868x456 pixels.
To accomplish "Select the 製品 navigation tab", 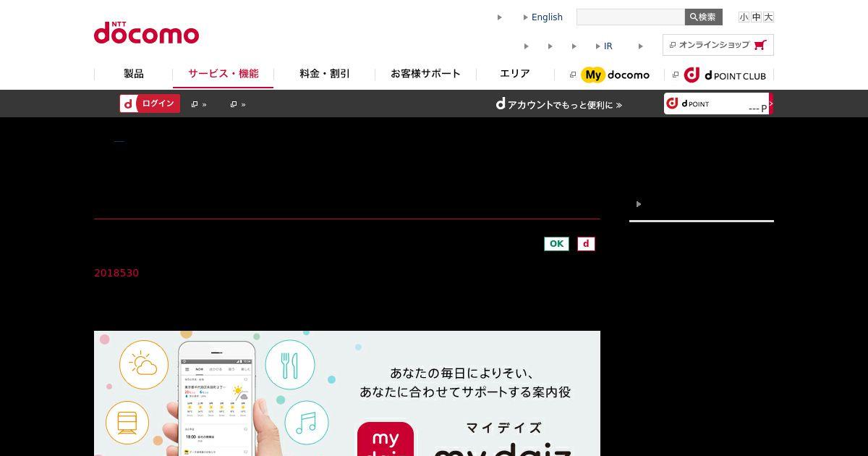I will point(134,74).
